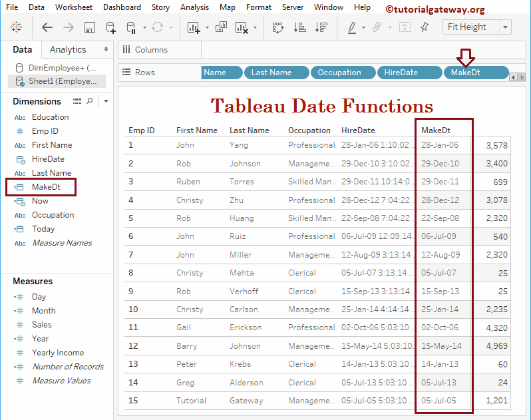531x420 pixels.
Task: Click the Emp ID number type icon
Action: tap(20, 131)
